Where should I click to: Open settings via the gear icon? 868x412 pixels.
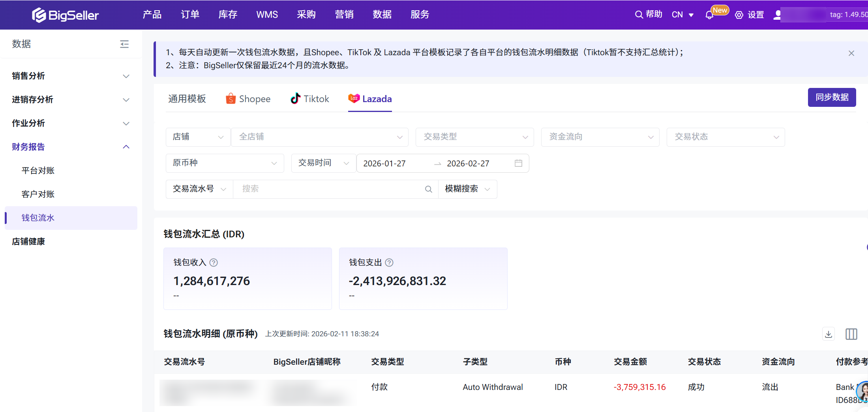739,15
